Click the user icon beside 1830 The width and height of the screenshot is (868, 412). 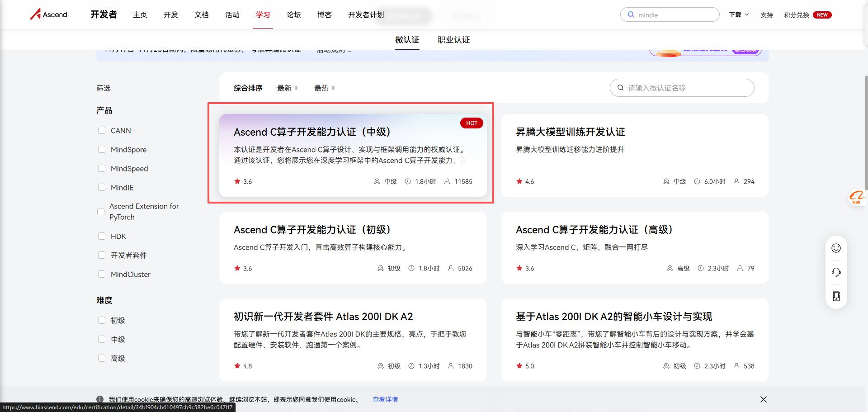(451, 366)
